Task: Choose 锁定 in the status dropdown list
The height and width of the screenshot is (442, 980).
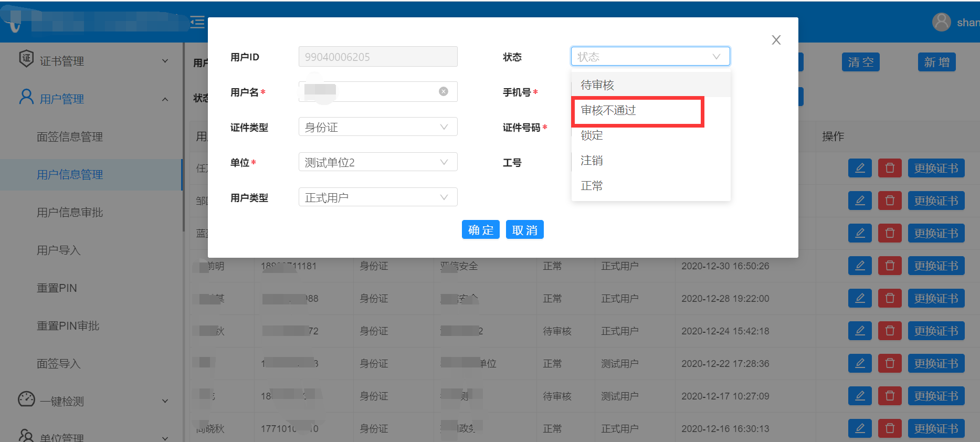Action: [x=592, y=135]
